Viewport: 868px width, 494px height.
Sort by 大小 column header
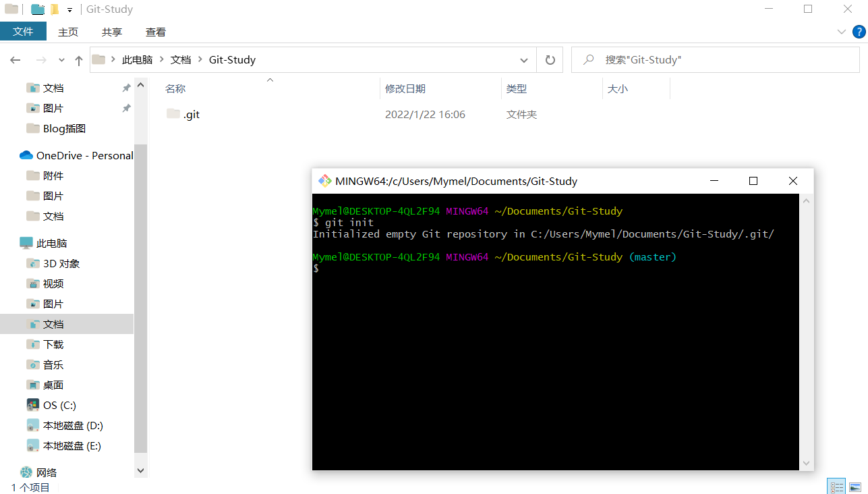pos(618,88)
